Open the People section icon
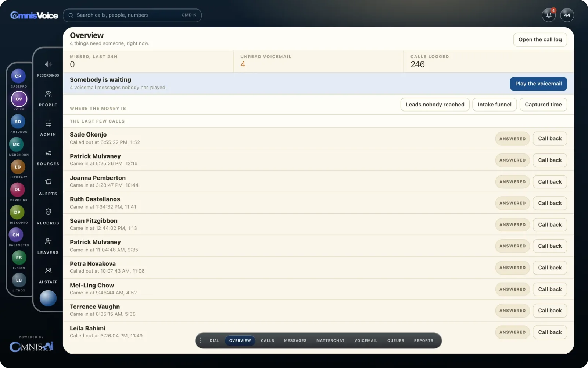This screenshot has width=588, height=368. [x=48, y=94]
